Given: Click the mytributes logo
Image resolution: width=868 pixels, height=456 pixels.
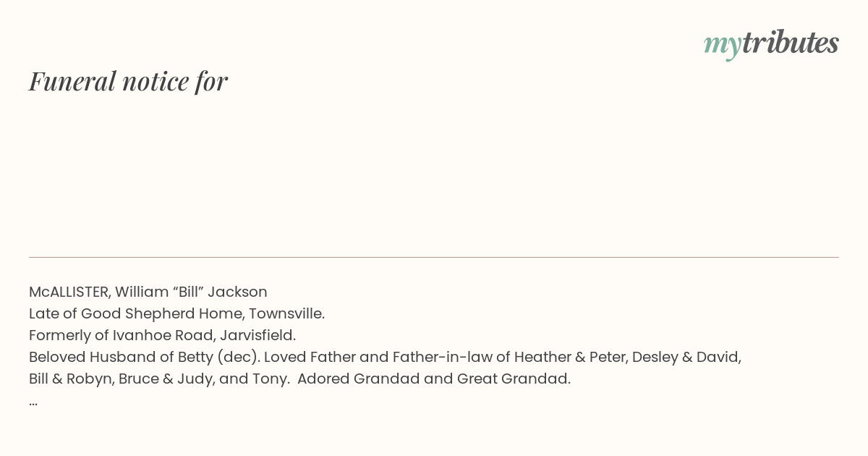Looking at the screenshot, I should pos(771,44).
